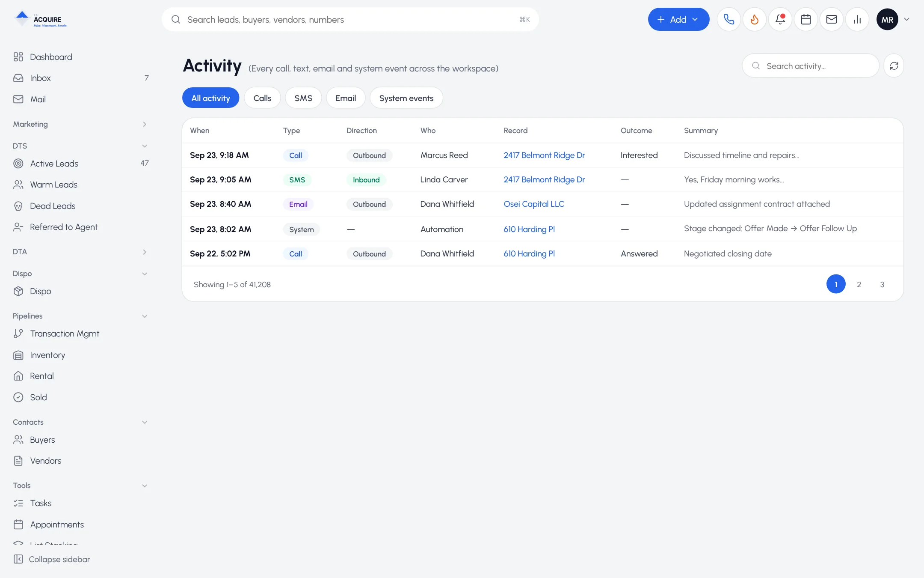This screenshot has height=578, width=924.
Task: Open Inbox in sidebar
Action: (80, 78)
